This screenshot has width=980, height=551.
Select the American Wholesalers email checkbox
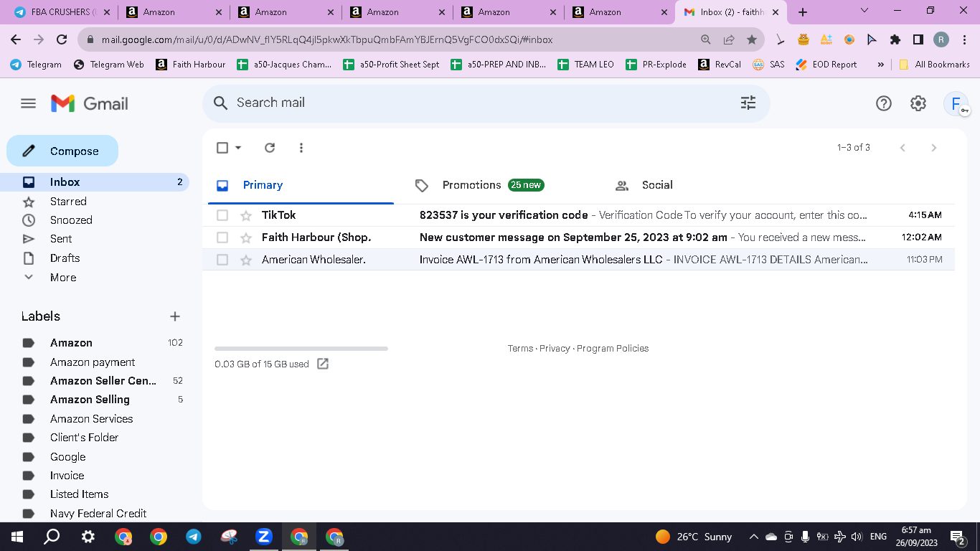click(x=222, y=260)
